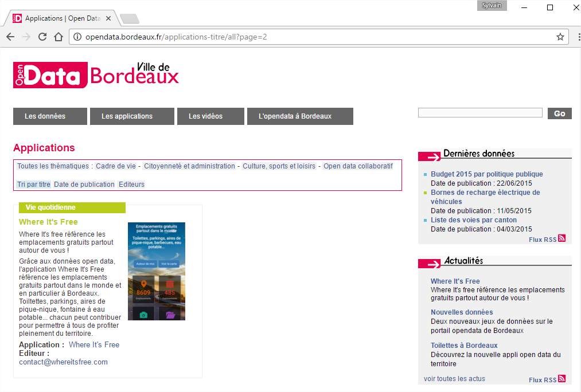Open the Application: Where It's Free link
This screenshot has height=392, width=581.
tap(94, 344)
